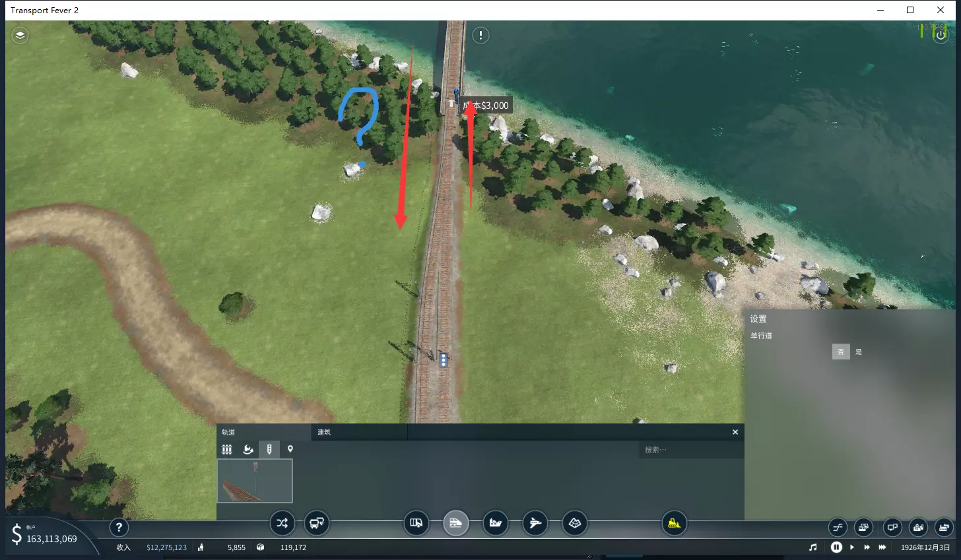961x560 pixels.
Task: Select the signal thumbnail in track panel
Action: pos(255,481)
